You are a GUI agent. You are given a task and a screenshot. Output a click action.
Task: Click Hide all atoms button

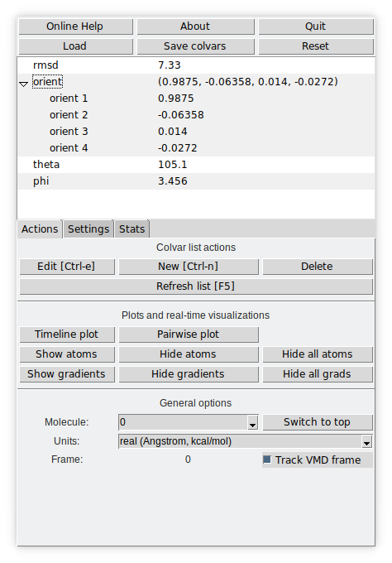(x=318, y=354)
